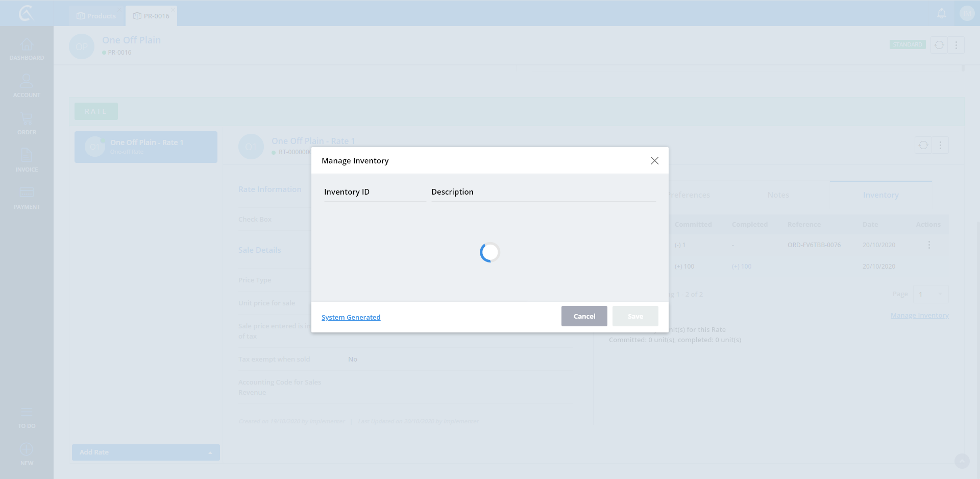Select the PR-0016 tab
This screenshot has height=479, width=980.
pos(152,16)
